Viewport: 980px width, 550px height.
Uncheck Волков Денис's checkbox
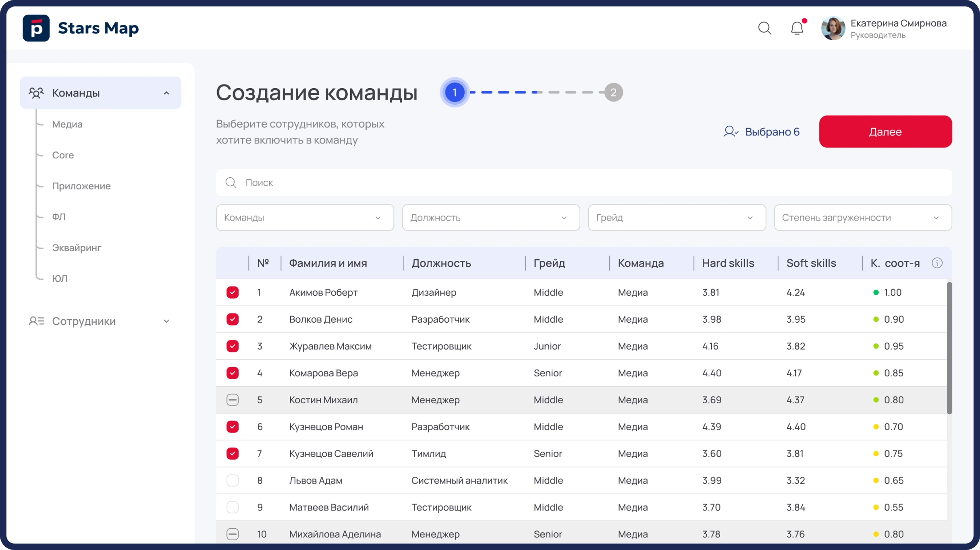click(x=233, y=319)
